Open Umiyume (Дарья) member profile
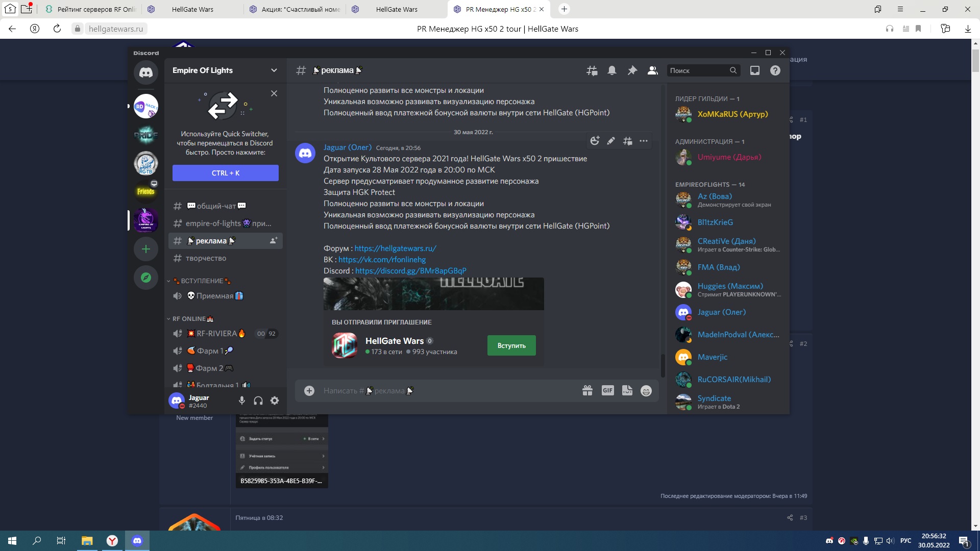 [728, 157]
